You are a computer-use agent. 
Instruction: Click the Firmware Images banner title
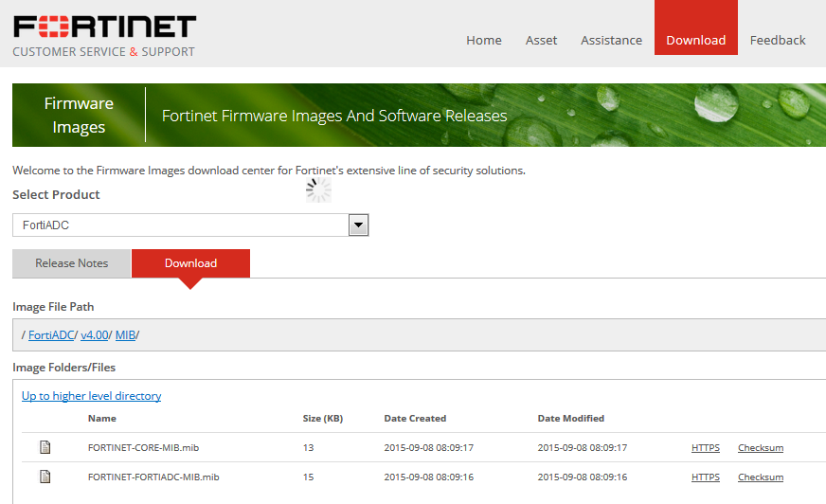click(x=79, y=115)
